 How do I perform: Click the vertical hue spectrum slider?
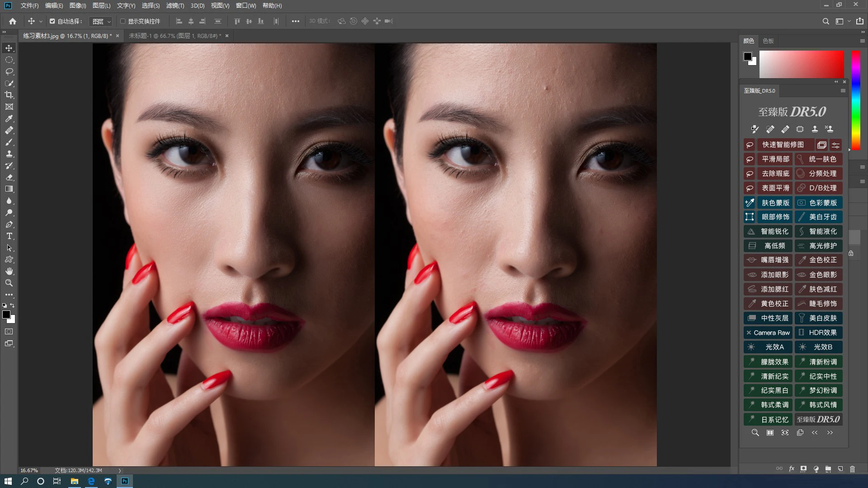tap(856, 99)
